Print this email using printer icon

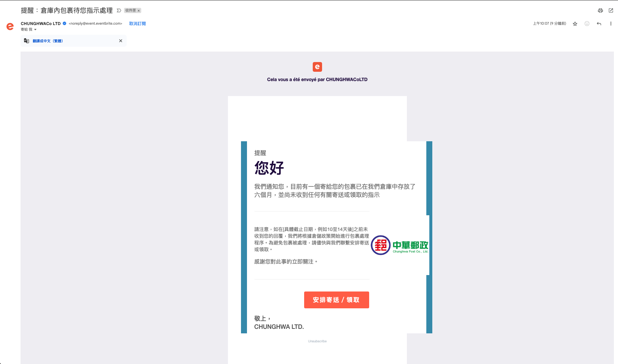pos(600,10)
